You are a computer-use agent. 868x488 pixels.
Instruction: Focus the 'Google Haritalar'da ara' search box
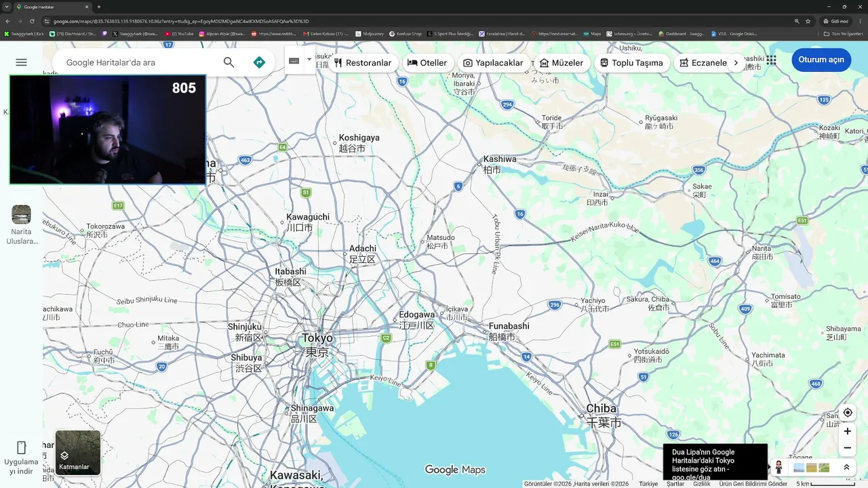pos(139,62)
